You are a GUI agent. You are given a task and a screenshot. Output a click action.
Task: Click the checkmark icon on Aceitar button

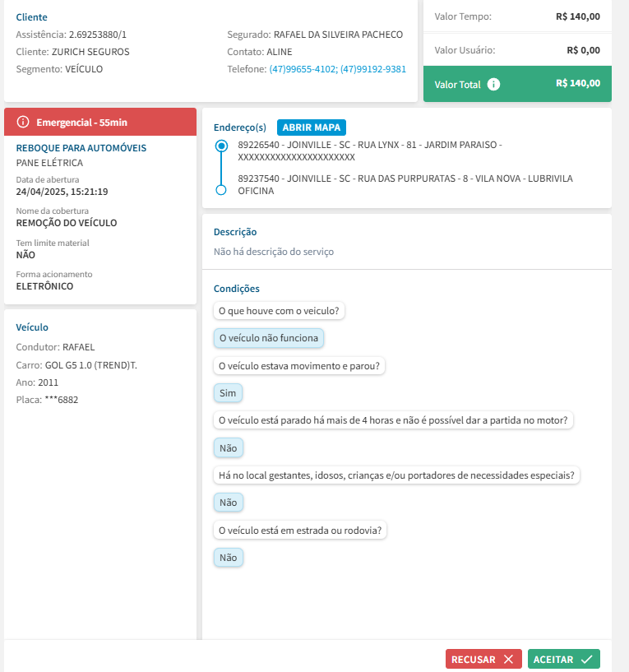[x=586, y=659]
